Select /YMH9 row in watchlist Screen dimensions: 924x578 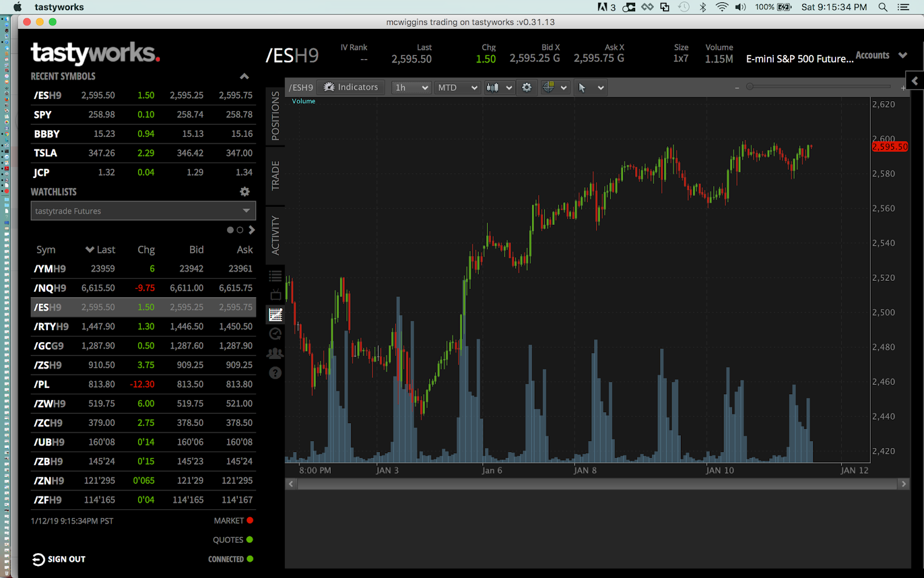coord(143,269)
